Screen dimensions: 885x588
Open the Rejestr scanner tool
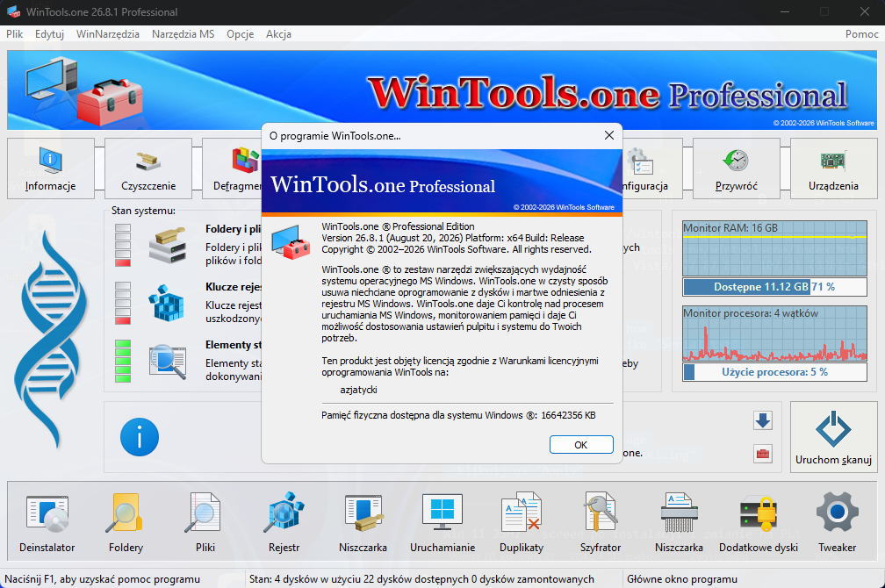(284, 522)
